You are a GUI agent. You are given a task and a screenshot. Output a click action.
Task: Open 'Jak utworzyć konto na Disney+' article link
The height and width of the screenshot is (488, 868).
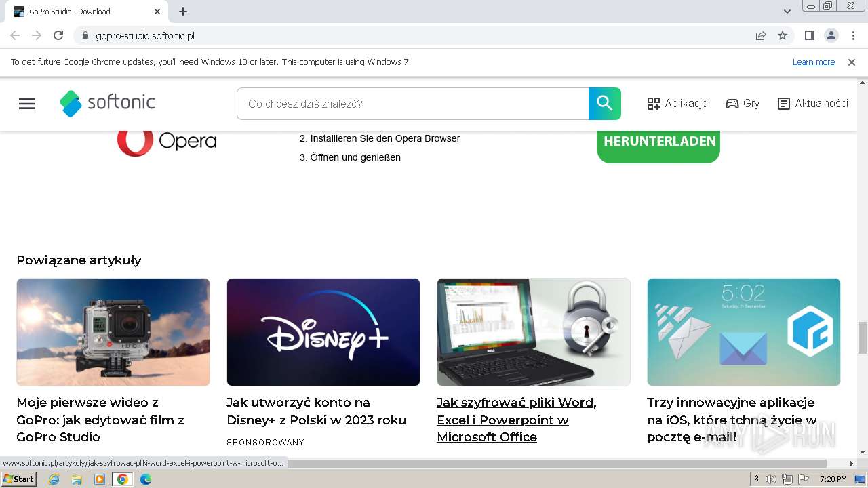pos(316,411)
